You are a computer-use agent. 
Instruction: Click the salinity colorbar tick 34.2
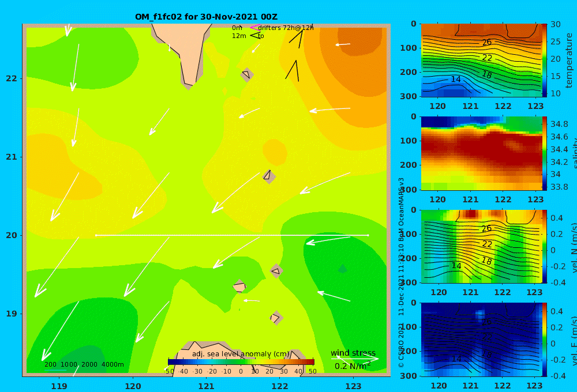[x=559, y=162]
